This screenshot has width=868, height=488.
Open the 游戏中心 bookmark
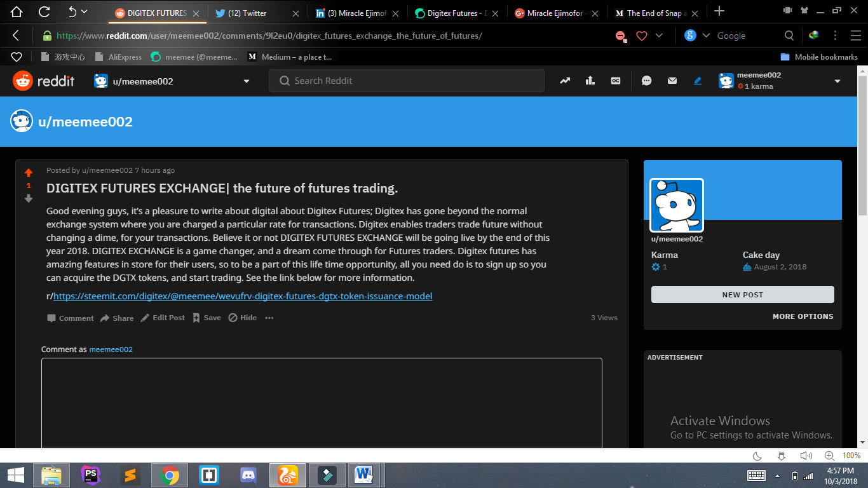62,57
